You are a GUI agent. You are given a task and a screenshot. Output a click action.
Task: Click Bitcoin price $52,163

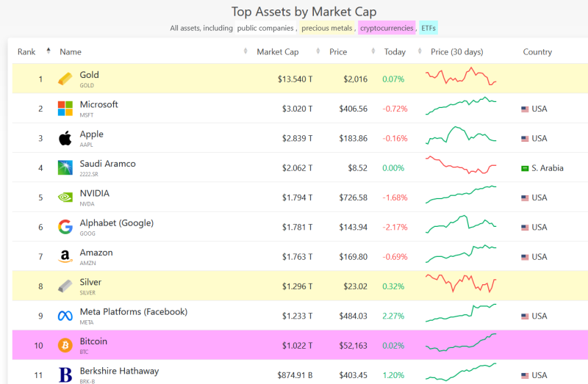(354, 345)
